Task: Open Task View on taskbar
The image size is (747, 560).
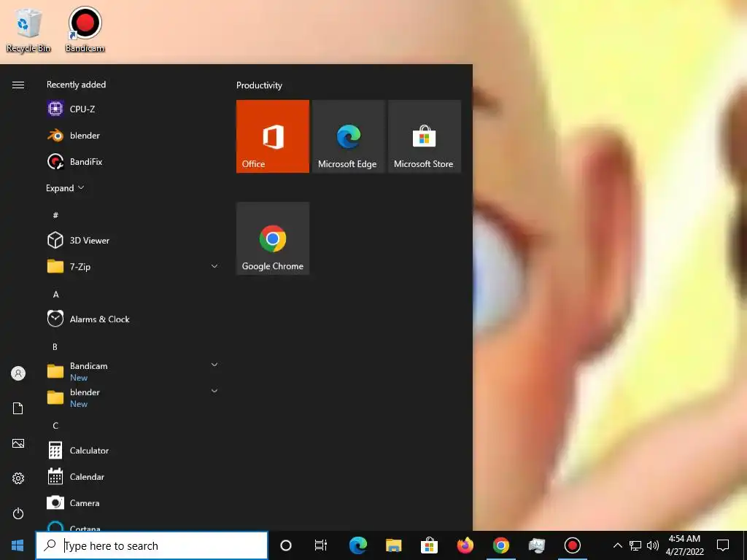Action: 321,545
